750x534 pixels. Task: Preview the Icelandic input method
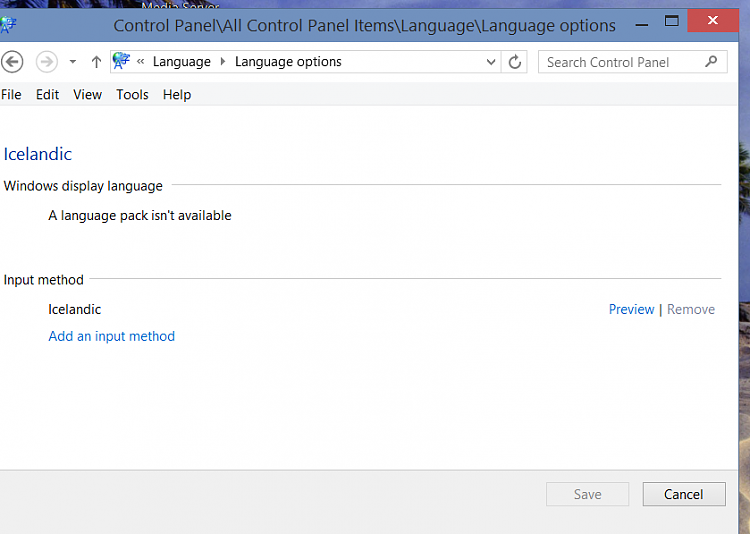click(x=631, y=310)
